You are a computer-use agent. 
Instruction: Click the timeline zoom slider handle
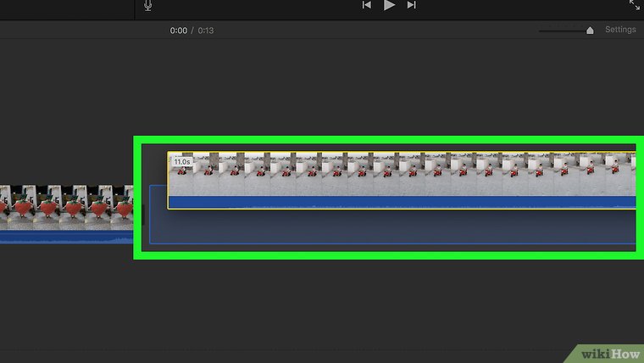pos(590,31)
